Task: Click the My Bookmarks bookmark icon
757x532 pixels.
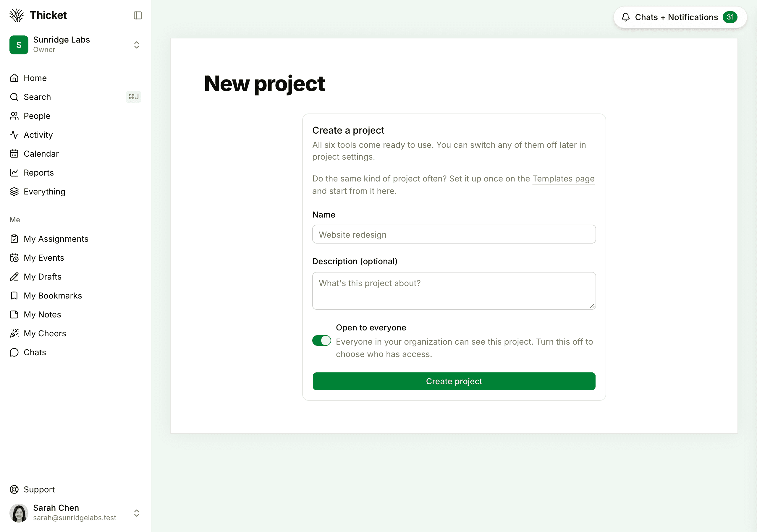Action: point(14,296)
